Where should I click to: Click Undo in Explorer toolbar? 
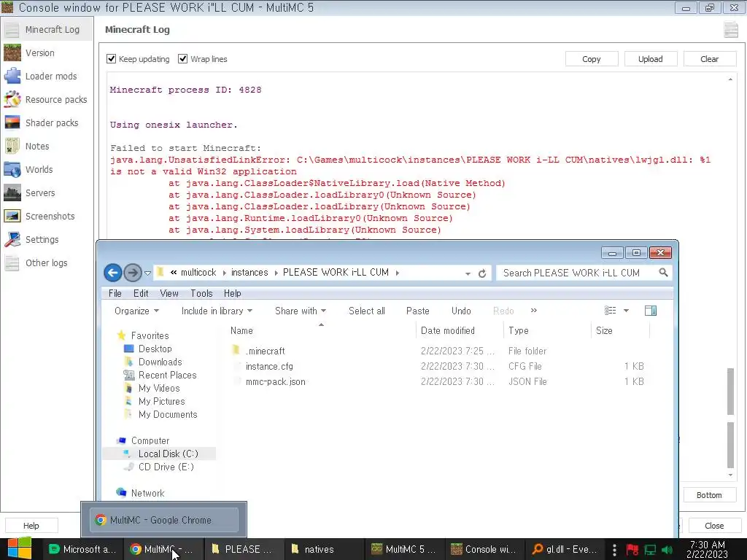[x=461, y=311]
